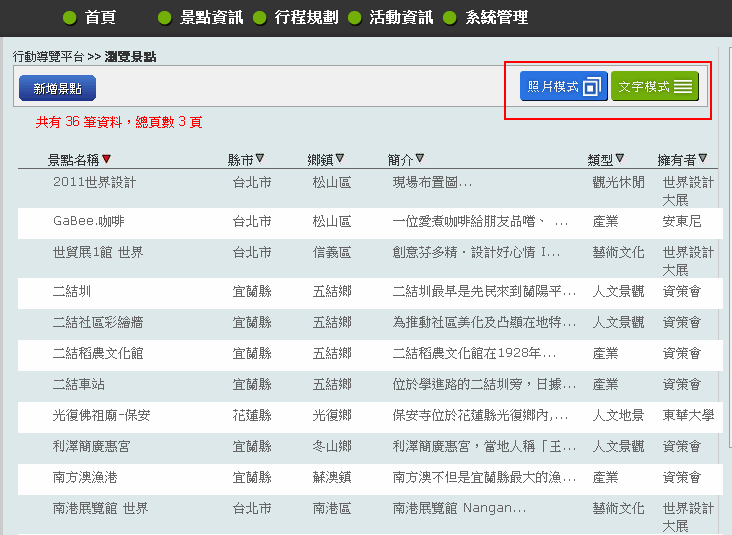Viewport: 732px width, 535px height.
Task: Click the 現場布置圖... description cell
Action: [x=432, y=182]
